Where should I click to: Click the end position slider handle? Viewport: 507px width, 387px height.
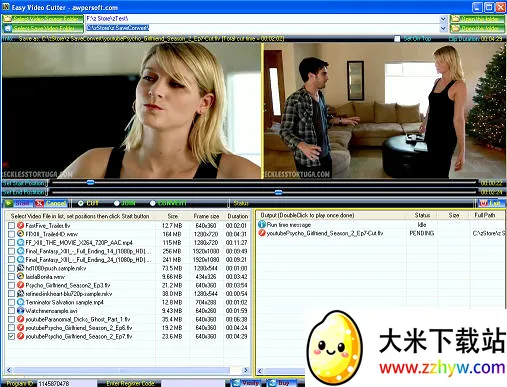click(278, 192)
